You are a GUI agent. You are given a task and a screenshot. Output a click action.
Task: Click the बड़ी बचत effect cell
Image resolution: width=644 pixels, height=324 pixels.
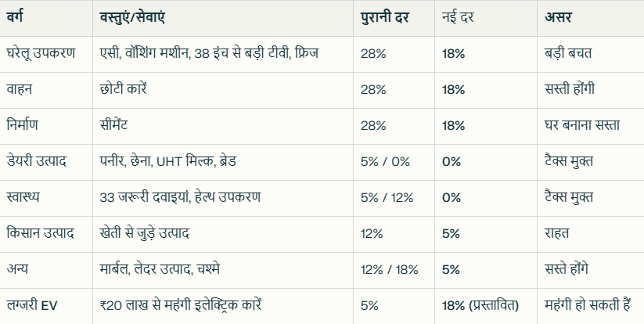coord(591,54)
